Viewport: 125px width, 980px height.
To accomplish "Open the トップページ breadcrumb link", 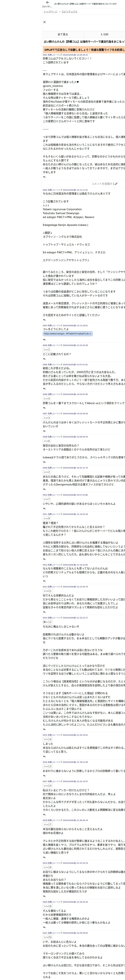I will 50,12.
